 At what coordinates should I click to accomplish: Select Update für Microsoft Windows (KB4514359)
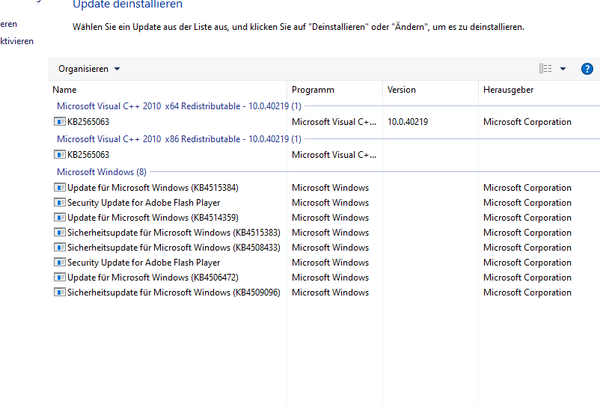coord(153,217)
